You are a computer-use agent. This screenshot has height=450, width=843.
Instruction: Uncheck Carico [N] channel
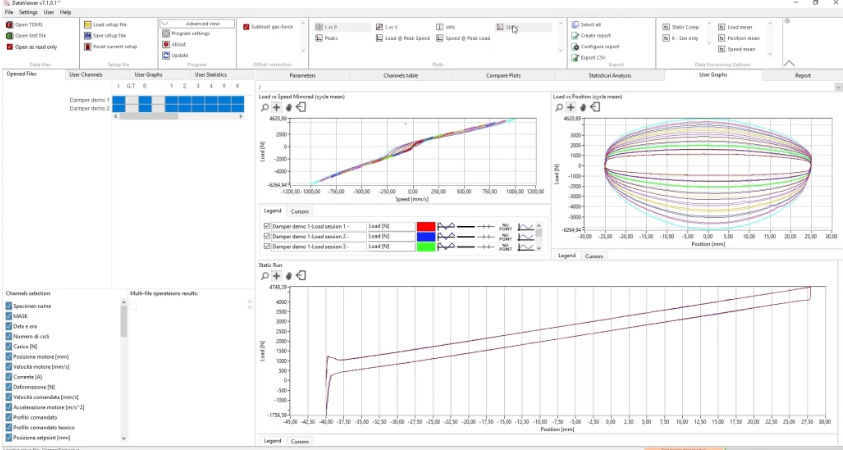pyautogui.click(x=9, y=346)
